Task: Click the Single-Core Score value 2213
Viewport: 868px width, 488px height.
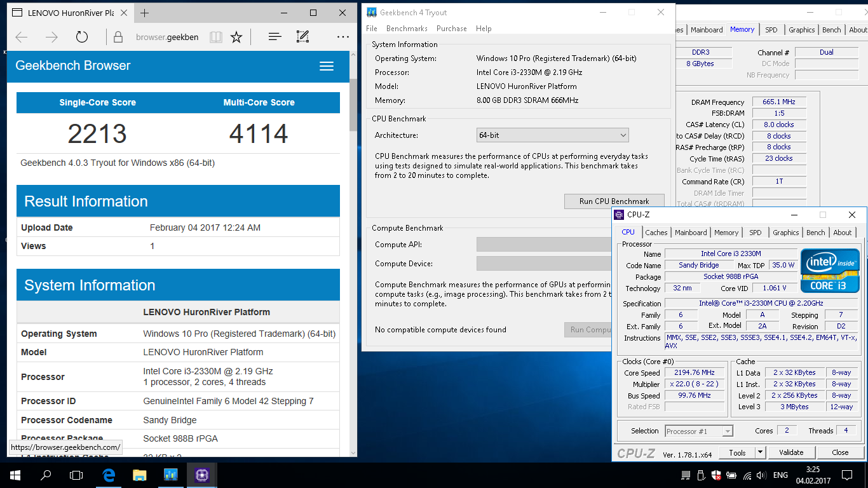Action: pyautogui.click(x=97, y=133)
